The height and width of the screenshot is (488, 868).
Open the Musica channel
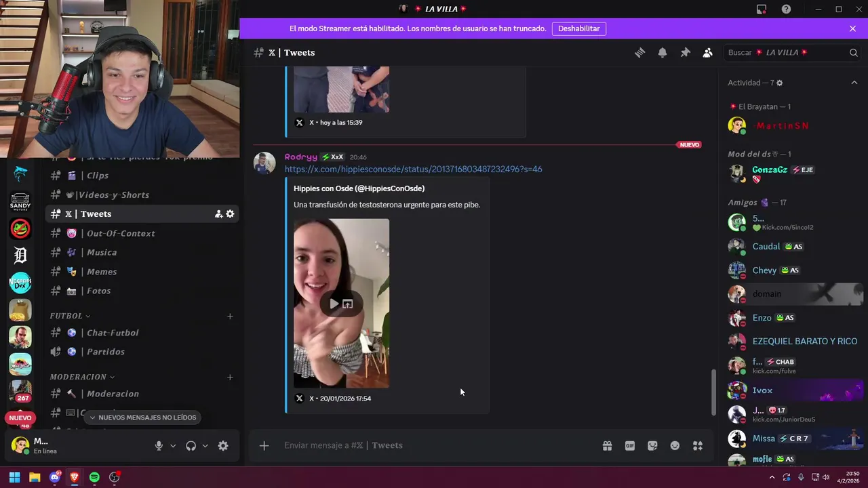click(x=142, y=252)
